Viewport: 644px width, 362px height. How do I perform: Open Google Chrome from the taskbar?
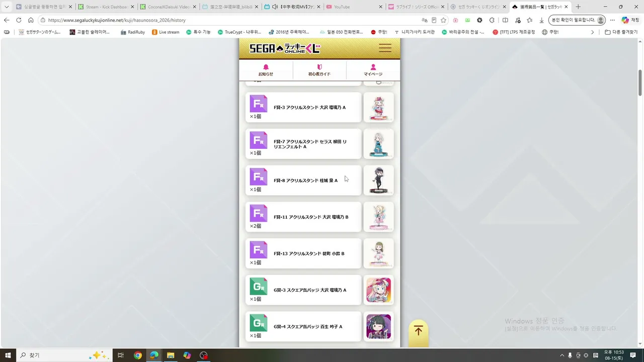coord(138,355)
